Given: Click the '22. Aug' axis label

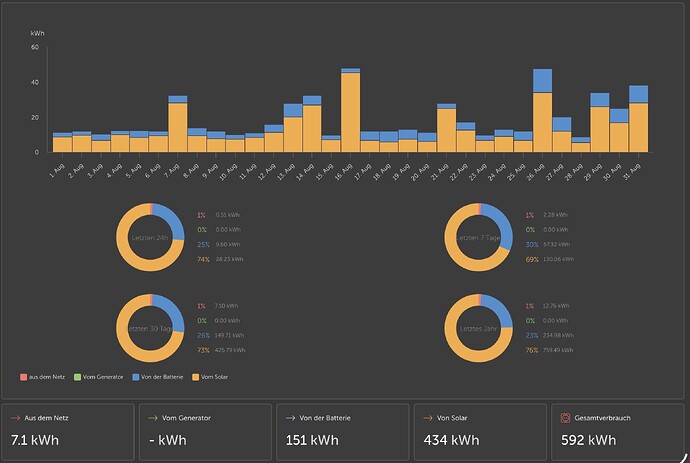Looking at the screenshot, I should tap(459, 172).
